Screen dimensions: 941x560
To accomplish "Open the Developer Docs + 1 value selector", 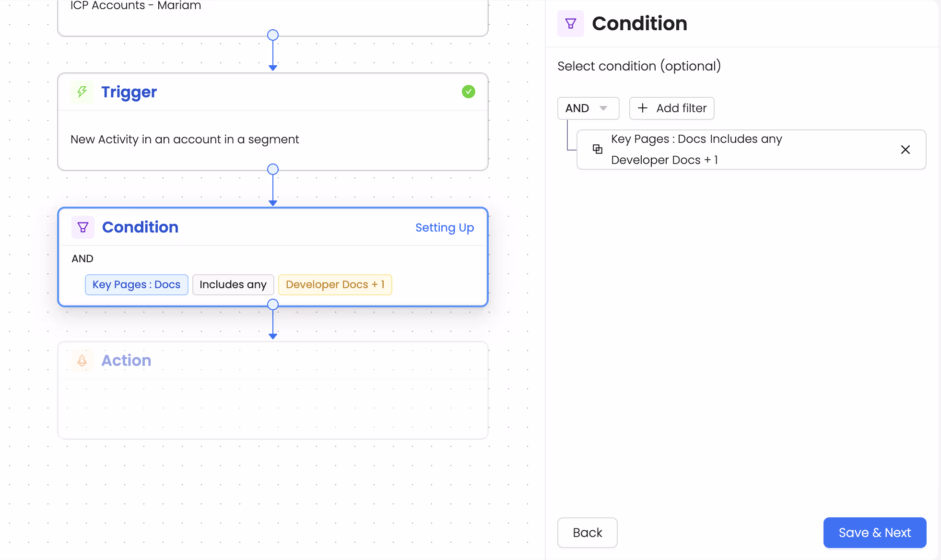I will 335,284.
